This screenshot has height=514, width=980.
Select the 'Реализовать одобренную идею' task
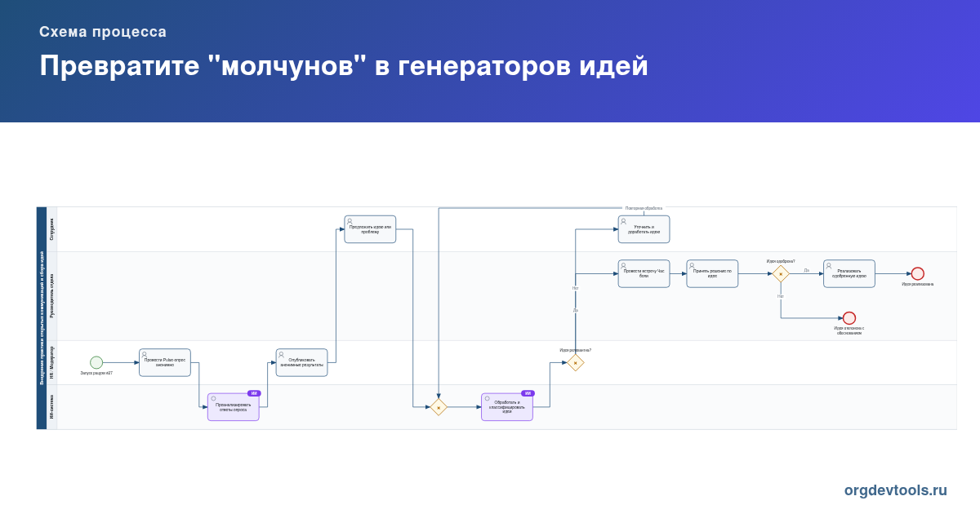(849, 273)
